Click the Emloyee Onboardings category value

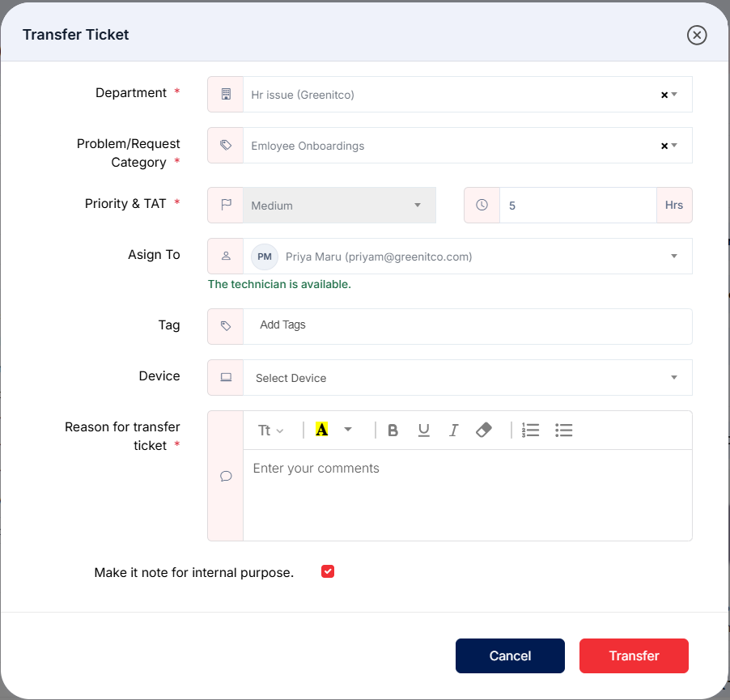click(x=308, y=146)
